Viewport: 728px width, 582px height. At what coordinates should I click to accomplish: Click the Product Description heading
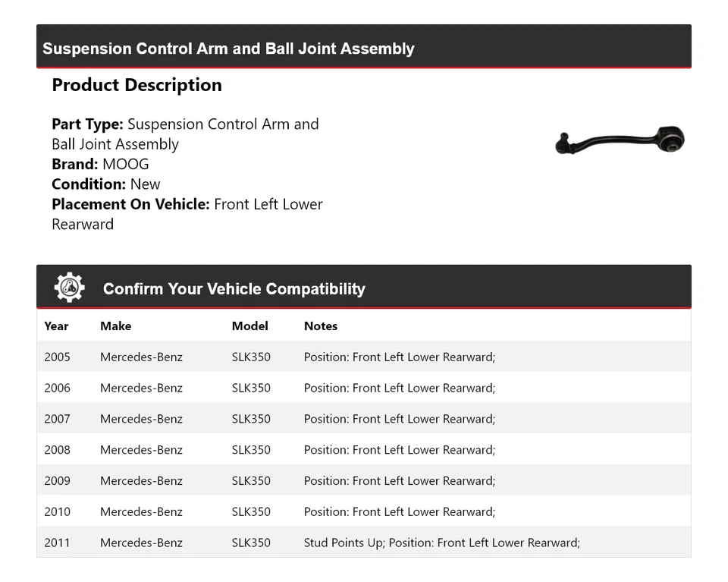[136, 85]
